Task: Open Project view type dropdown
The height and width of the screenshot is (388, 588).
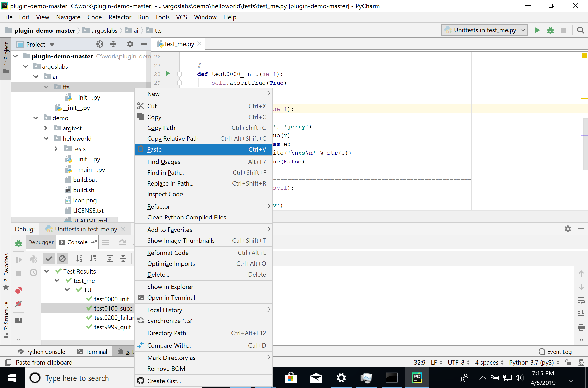Action: coord(52,44)
